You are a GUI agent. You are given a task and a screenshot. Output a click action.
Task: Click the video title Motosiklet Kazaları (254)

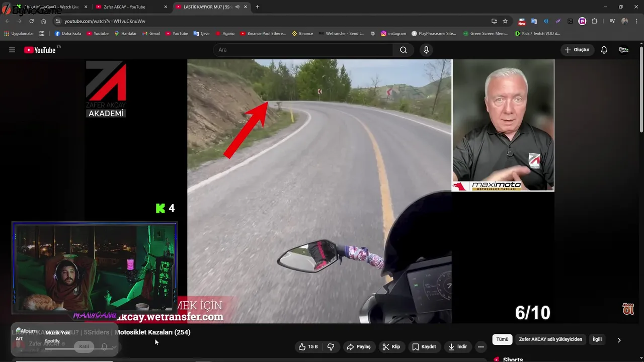(152, 332)
